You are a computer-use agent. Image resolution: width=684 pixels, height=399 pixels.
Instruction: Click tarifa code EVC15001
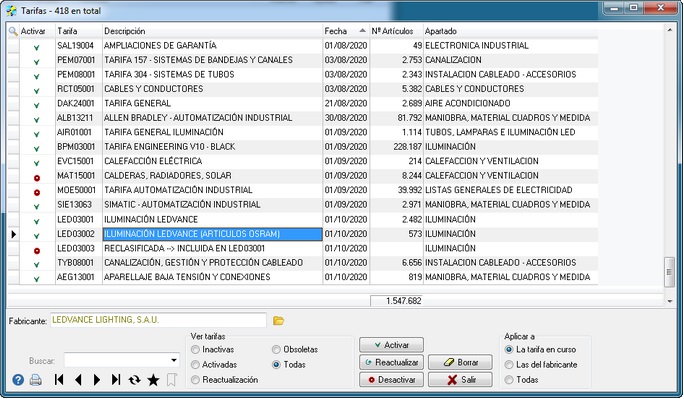coord(79,161)
